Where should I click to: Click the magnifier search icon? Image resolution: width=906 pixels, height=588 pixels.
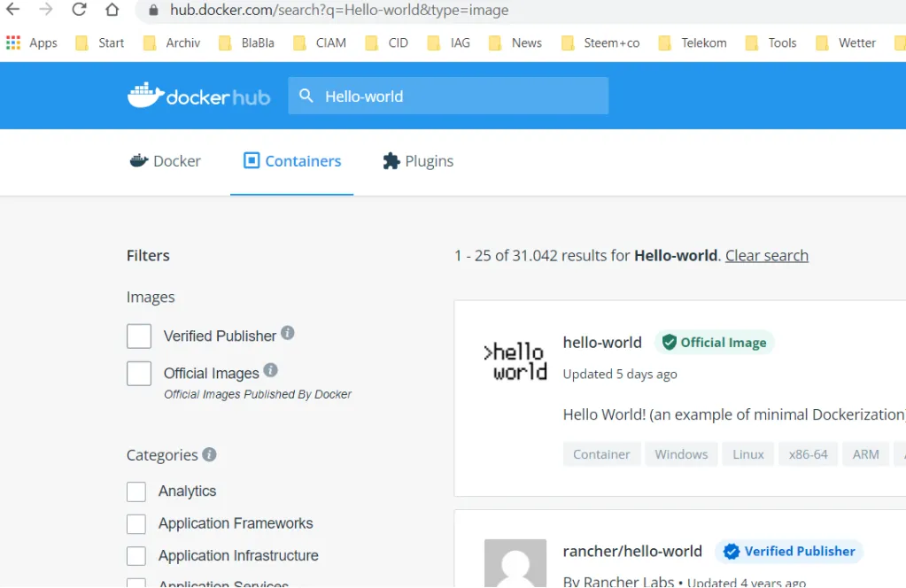coord(306,96)
